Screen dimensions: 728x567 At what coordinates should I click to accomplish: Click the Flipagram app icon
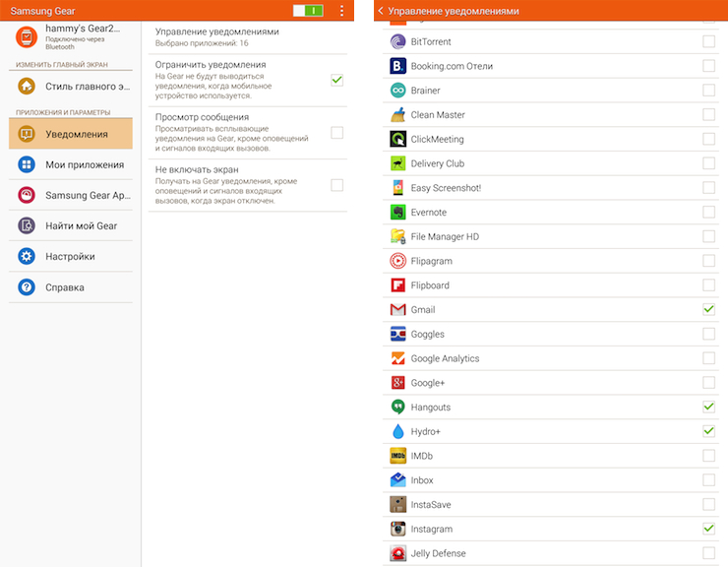[x=397, y=261]
